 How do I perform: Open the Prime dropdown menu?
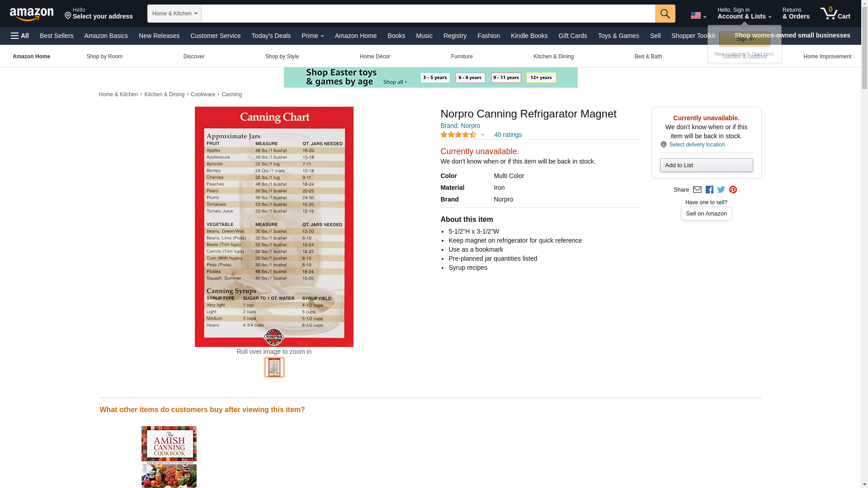pyautogui.click(x=312, y=36)
